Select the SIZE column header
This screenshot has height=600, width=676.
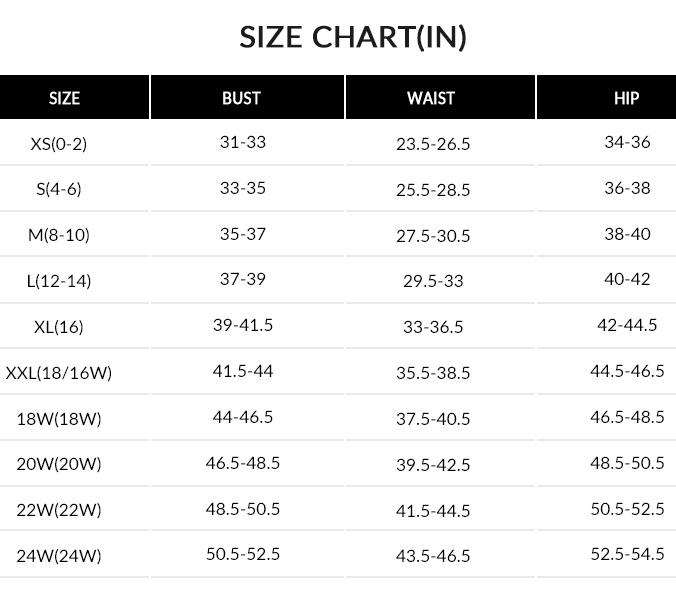(64, 98)
